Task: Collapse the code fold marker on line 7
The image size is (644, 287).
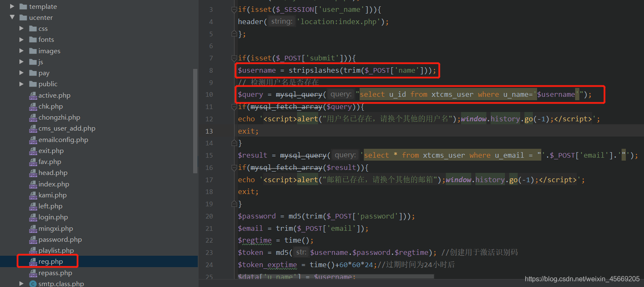Action: click(234, 58)
